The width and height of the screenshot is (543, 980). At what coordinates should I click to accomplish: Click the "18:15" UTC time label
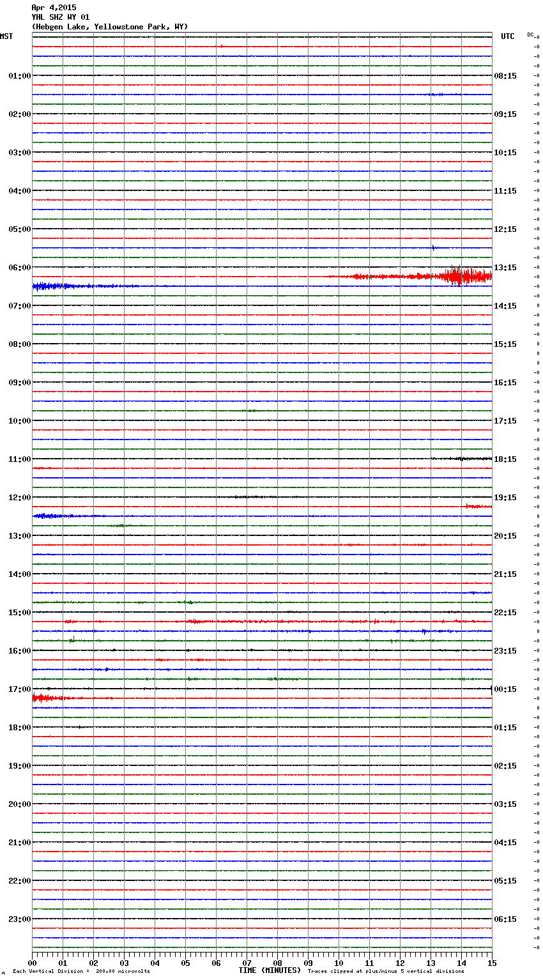coord(505,459)
